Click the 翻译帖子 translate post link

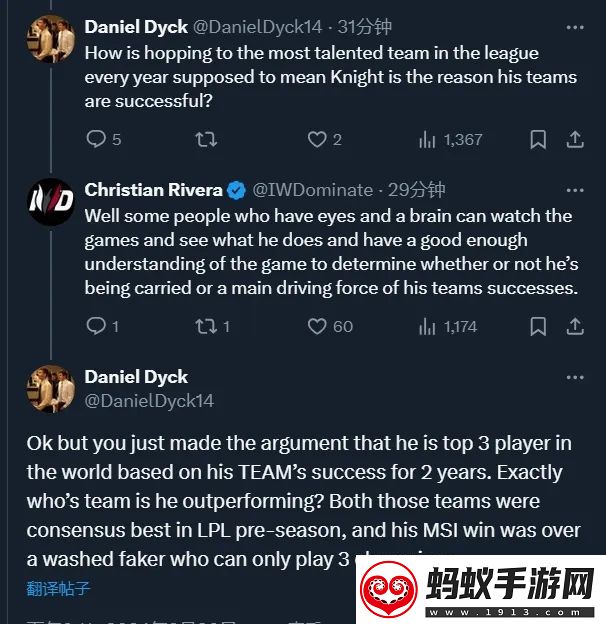58,588
